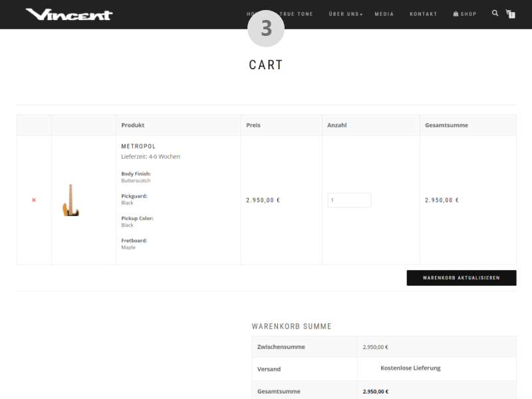
Task: Click the 'Pickguard:' attribute label
Action: (134, 196)
